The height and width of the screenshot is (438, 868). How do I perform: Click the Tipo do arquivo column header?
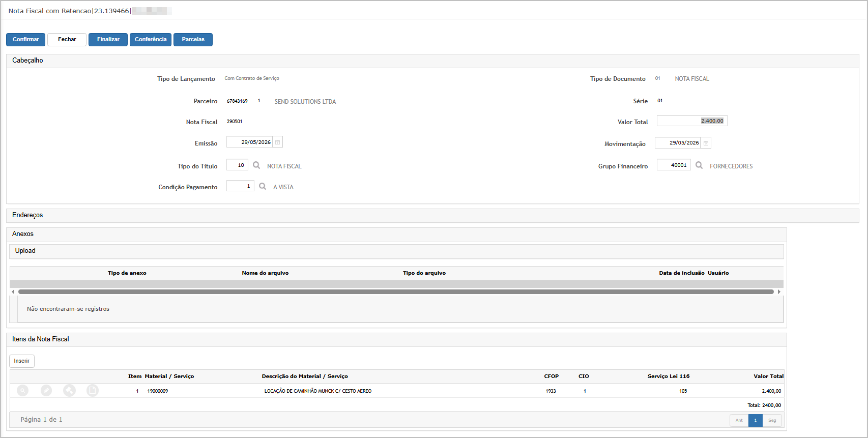pyautogui.click(x=424, y=273)
